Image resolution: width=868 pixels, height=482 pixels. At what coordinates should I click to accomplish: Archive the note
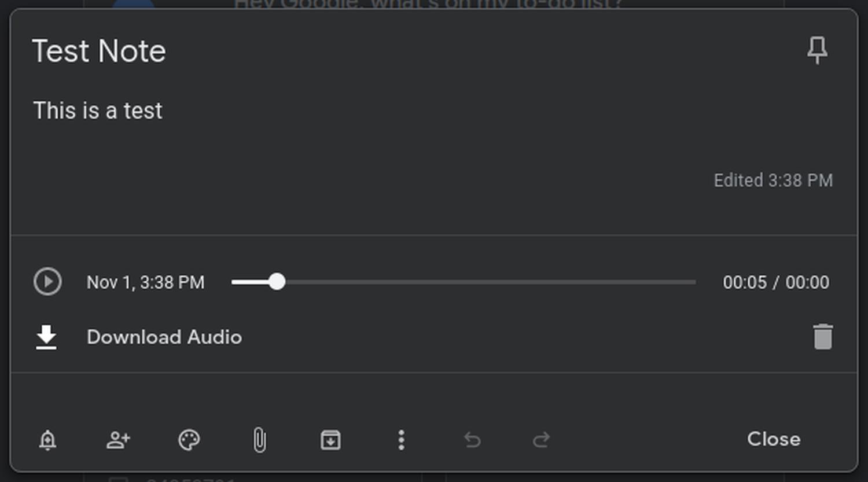(330, 440)
